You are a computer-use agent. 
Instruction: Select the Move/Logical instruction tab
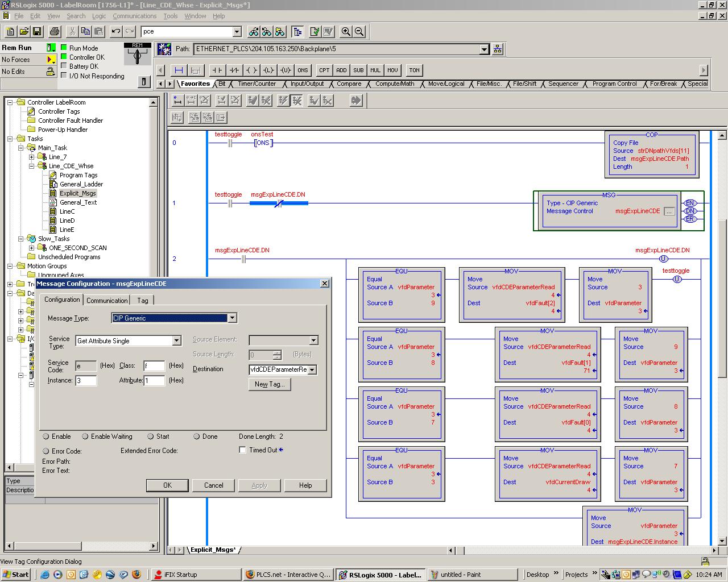click(446, 84)
